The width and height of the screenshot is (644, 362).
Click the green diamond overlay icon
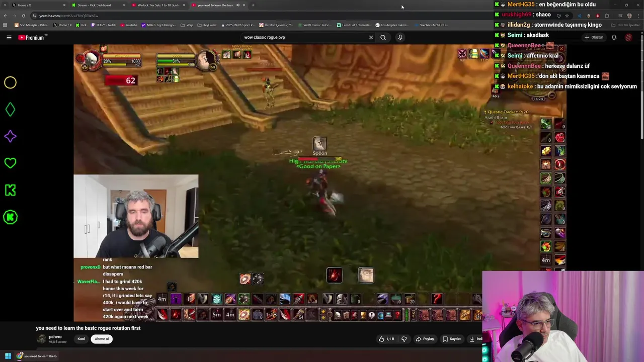pos(10,110)
